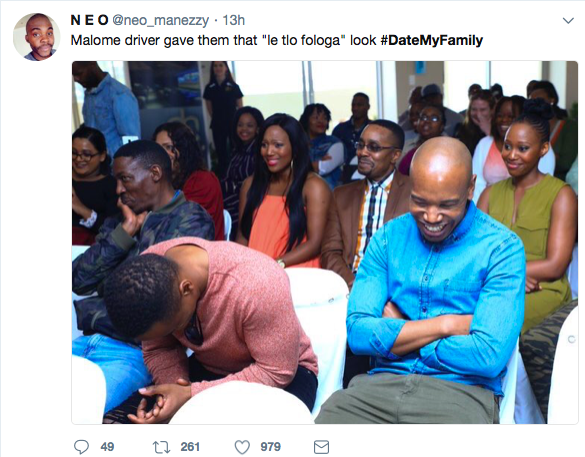Click the woman in green dress in photo
This screenshot has height=457, width=585.
click(530, 209)
